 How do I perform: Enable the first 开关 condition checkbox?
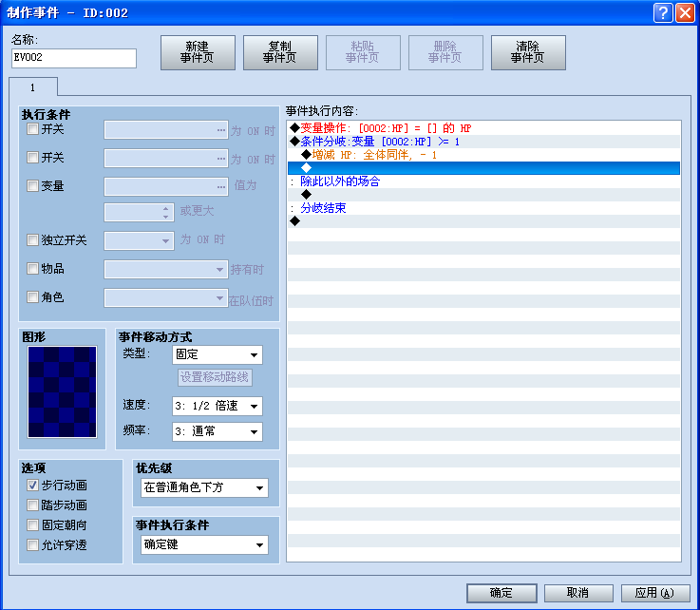coord(32,129)
